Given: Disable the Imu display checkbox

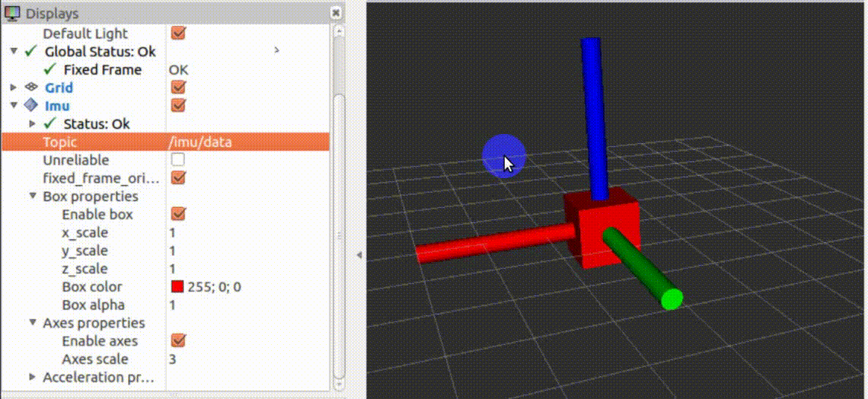Looking at the screenshot, I should [178, 104].
